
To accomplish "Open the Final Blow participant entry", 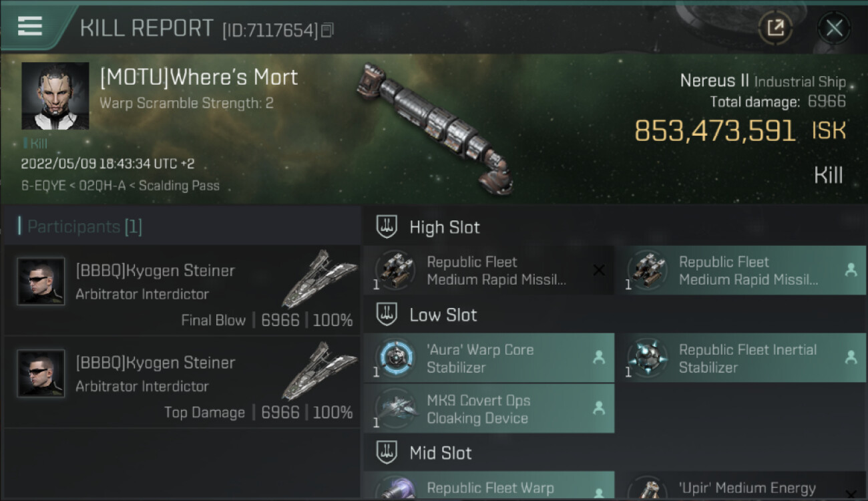I will (182, 291).
